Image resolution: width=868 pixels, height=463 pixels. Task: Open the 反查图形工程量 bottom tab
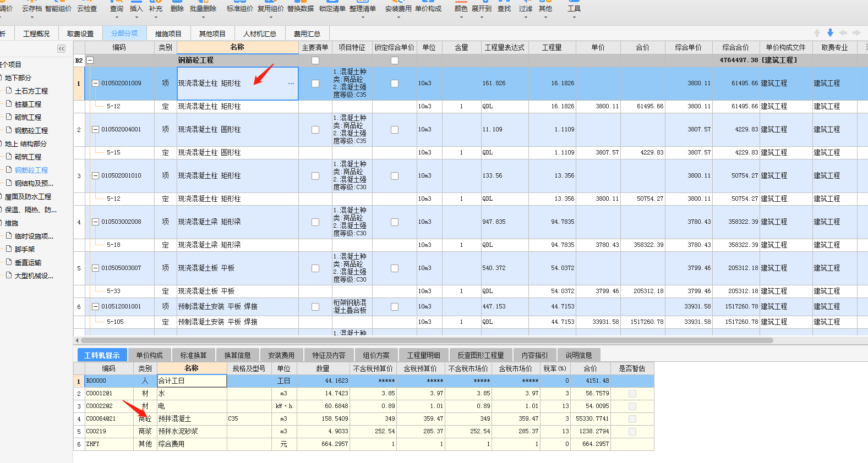point(481,355)
